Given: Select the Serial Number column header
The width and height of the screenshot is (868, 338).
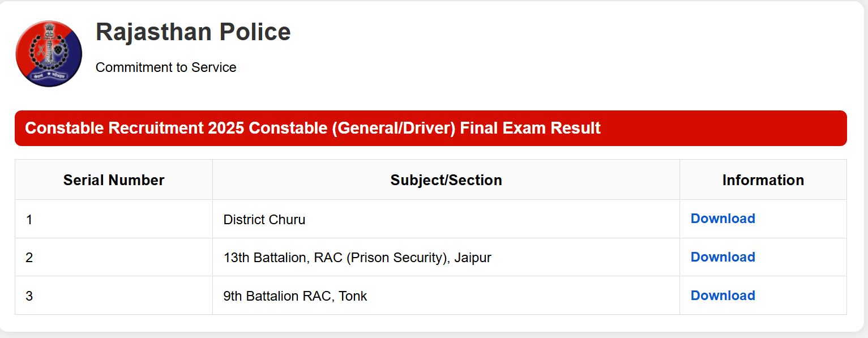Looking at the screenshot, I should pos(114,180).
